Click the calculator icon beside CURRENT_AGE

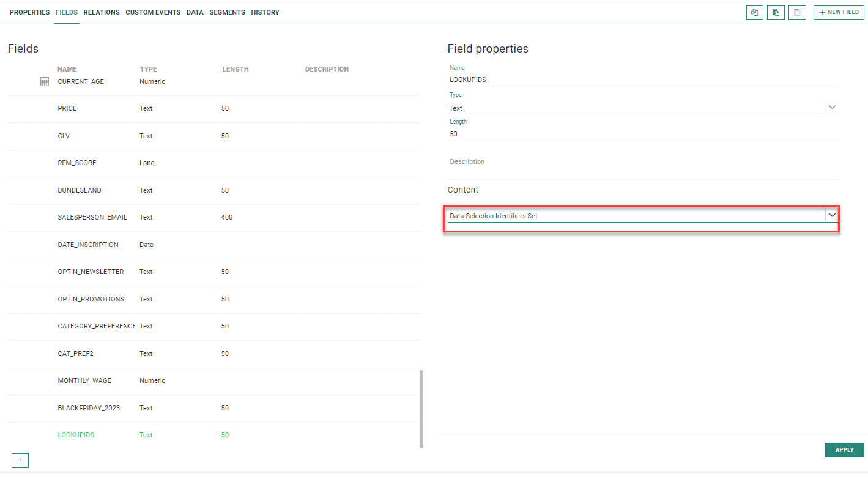point(44,82)
